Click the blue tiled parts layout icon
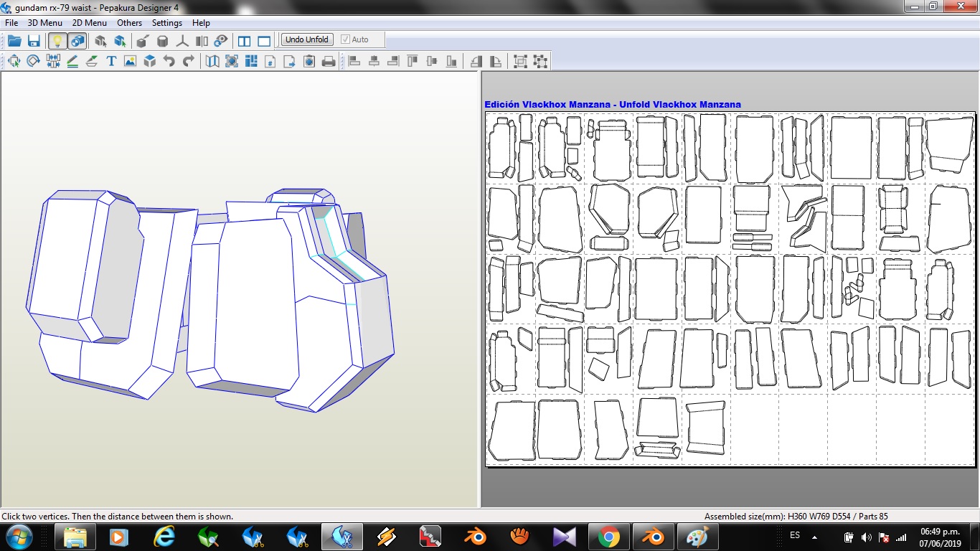The image size is (980, 551). coord(251,61)
